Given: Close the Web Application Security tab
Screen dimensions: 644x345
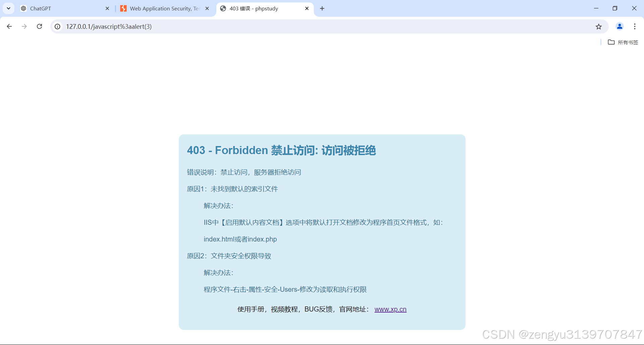Looking at the screenshot, I should [207, 8].
